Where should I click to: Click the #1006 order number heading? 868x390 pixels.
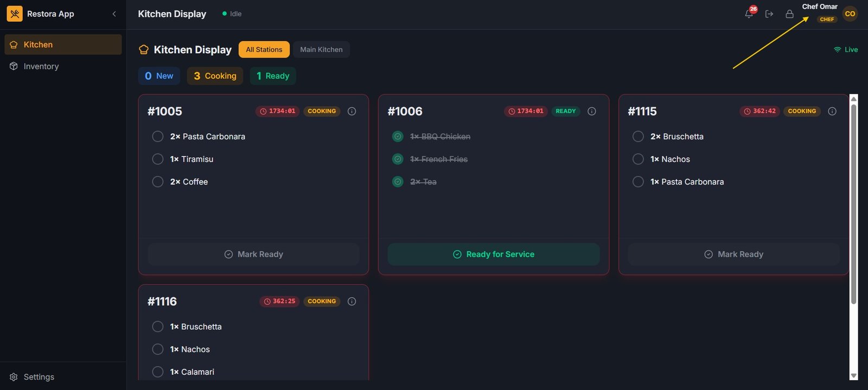[x=405, y=111]
